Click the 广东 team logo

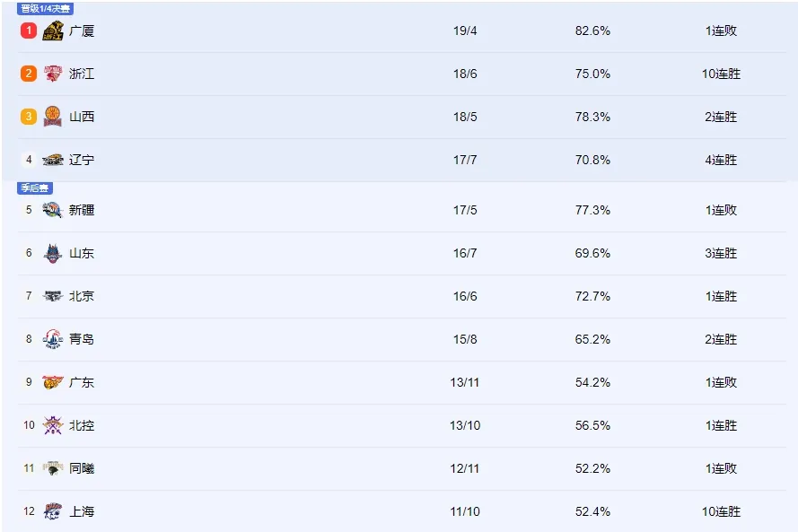52,382
